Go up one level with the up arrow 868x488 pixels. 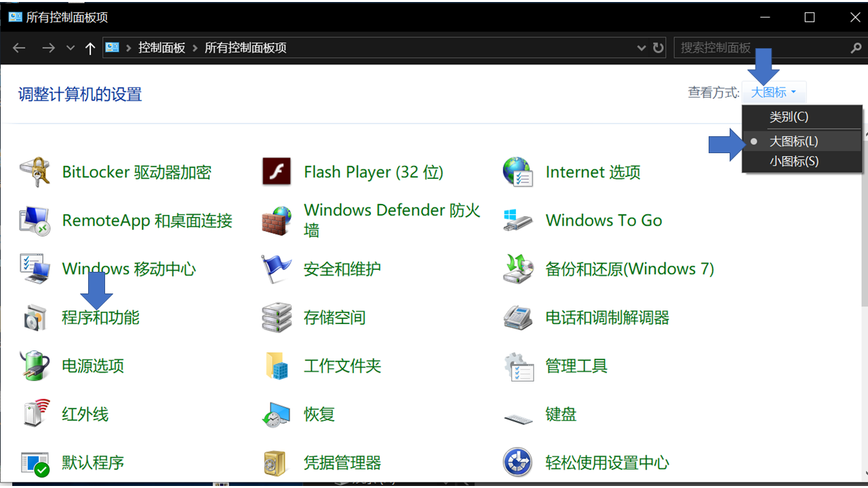pos(90,48)
